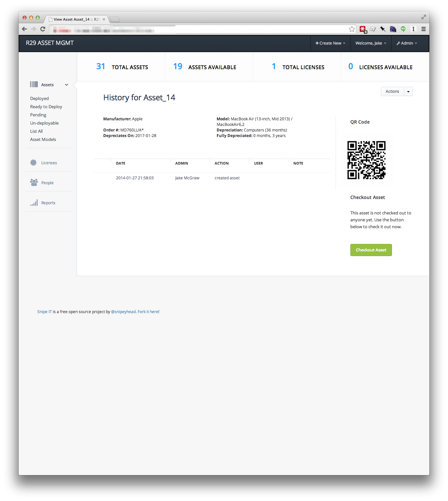Collapse the Assets sidebar section chevron
448x501 pixels.
[x=67, y=85]
